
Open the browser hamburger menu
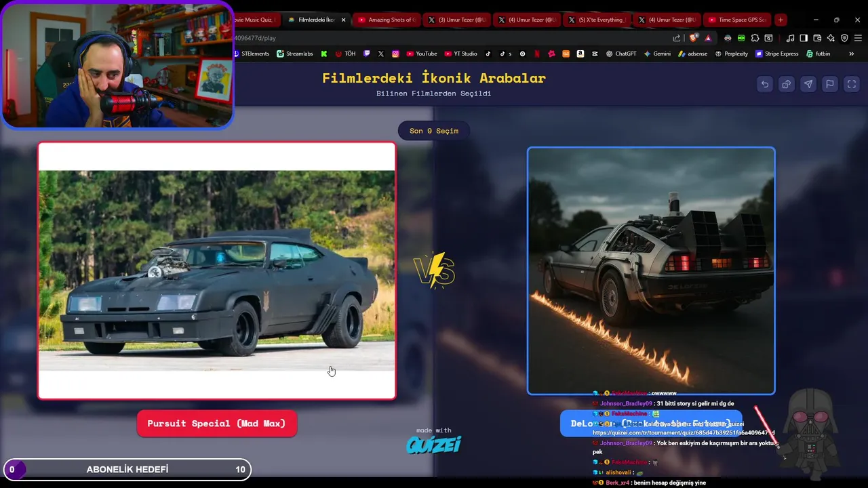(x=858, y=38)
